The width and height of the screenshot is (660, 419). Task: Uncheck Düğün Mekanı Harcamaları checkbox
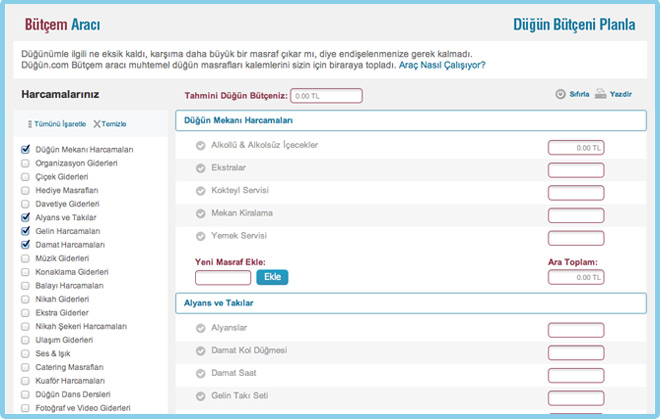26,149
